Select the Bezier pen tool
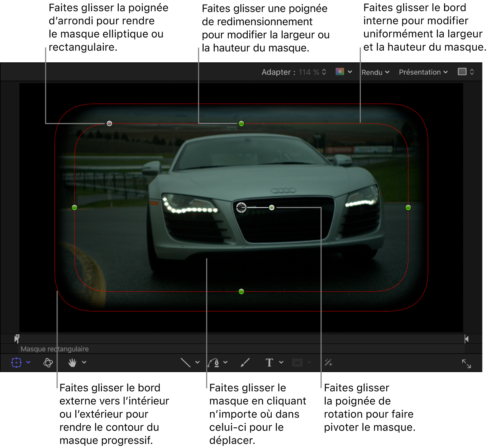Screen dimensions: 492x448 (x=213, y=362)
